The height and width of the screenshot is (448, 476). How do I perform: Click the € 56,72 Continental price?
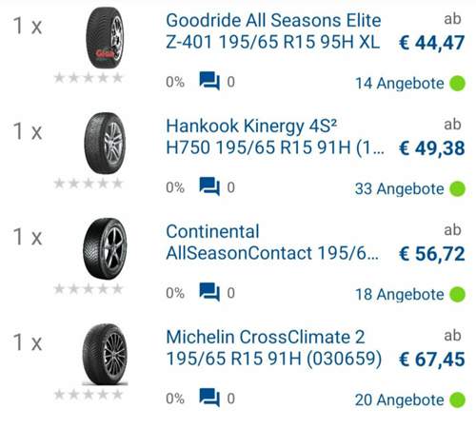(432, 254)
